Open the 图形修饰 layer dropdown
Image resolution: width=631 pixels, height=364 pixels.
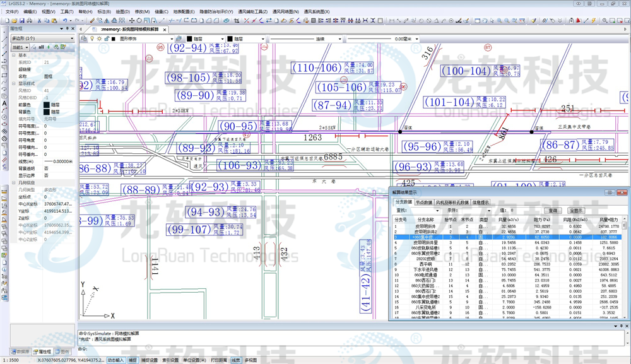pos(145,38)
